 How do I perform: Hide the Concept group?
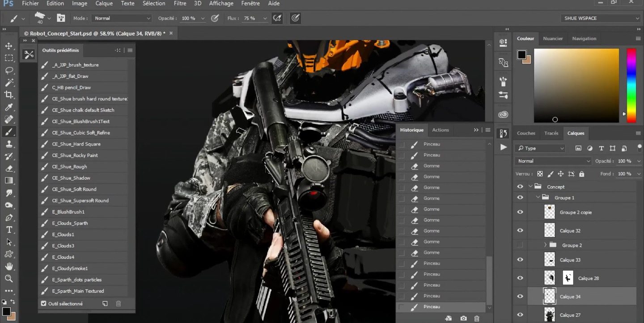point(520,187)
